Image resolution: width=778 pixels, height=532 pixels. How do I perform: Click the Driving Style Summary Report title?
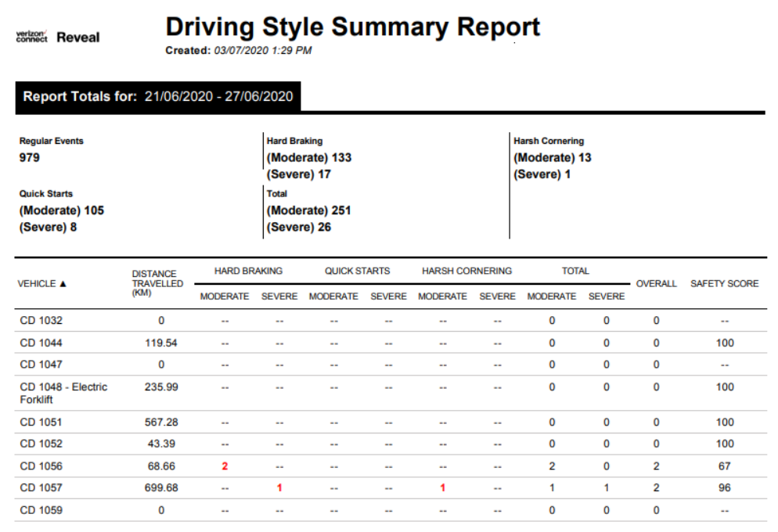(x=352, y=27)
